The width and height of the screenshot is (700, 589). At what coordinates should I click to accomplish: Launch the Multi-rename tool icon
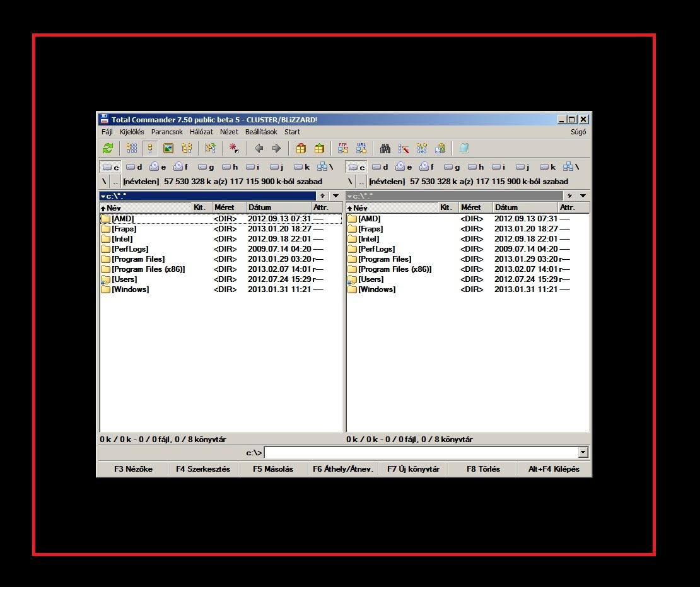point(404,148)
